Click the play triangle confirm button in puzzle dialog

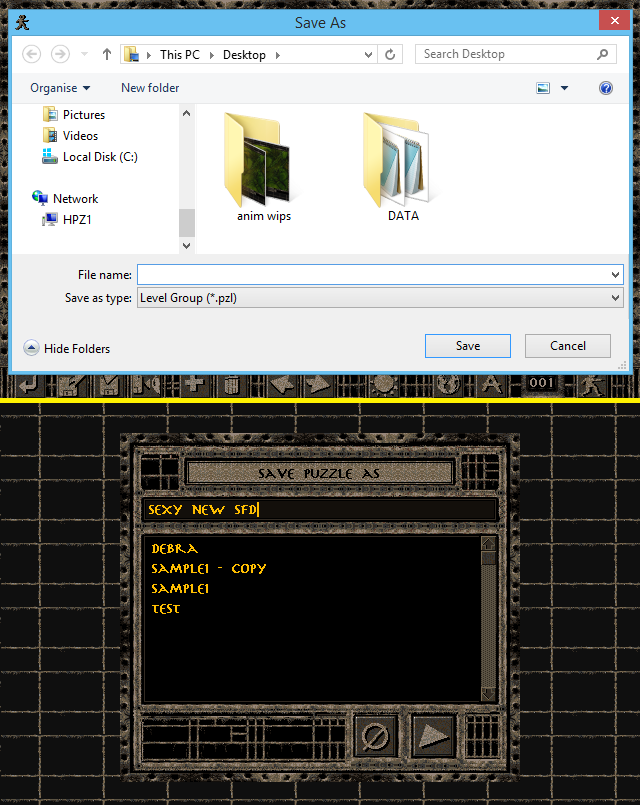(x=434, y=736)
